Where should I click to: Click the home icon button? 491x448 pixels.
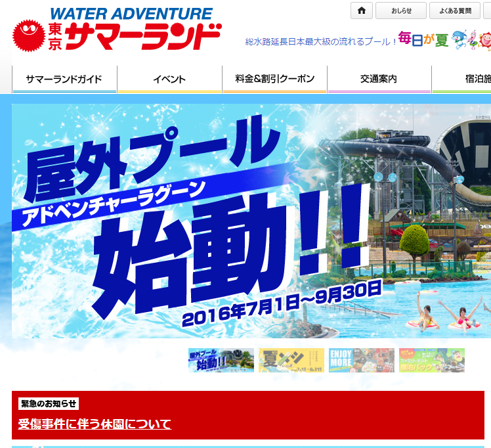(x=362, y=11)
